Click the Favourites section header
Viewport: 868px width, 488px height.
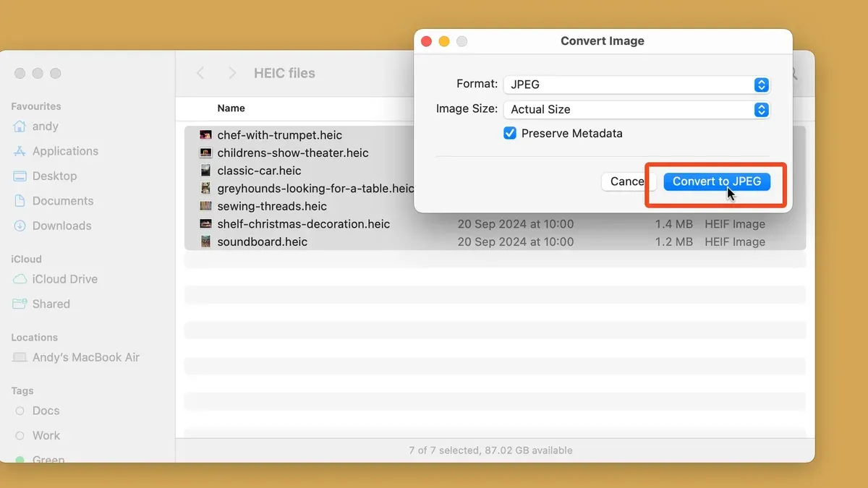[x=36, y=106]
